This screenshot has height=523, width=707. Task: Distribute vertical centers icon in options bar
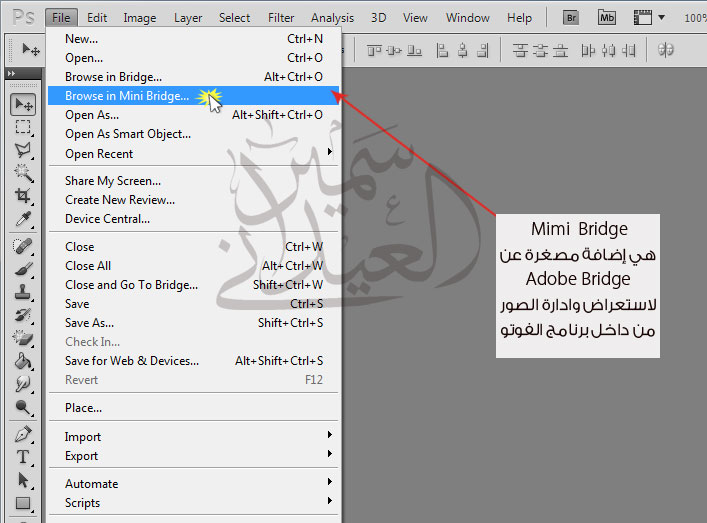click(x=540, y=50)
